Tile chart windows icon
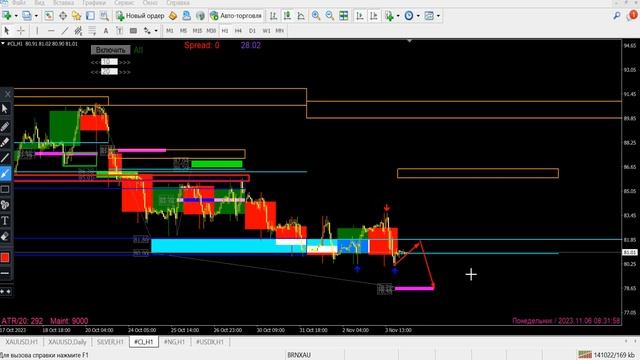Screen dimensions: 640x360 tap(344, 16)
